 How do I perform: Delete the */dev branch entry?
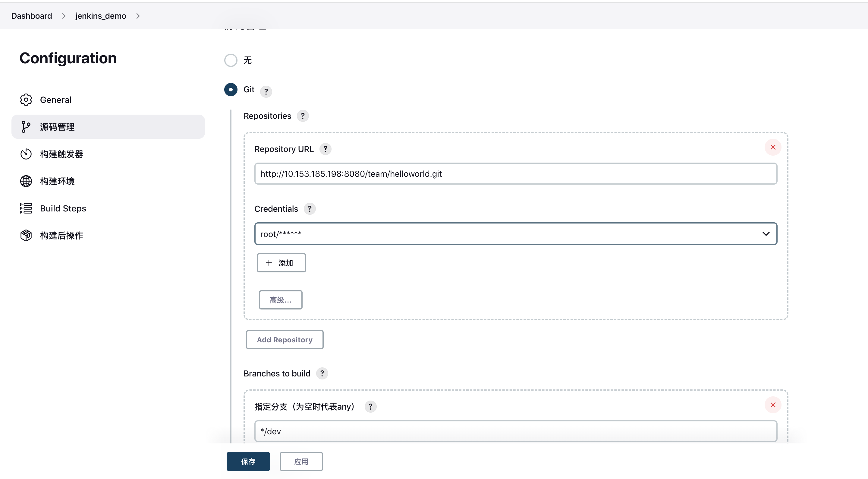773,405
